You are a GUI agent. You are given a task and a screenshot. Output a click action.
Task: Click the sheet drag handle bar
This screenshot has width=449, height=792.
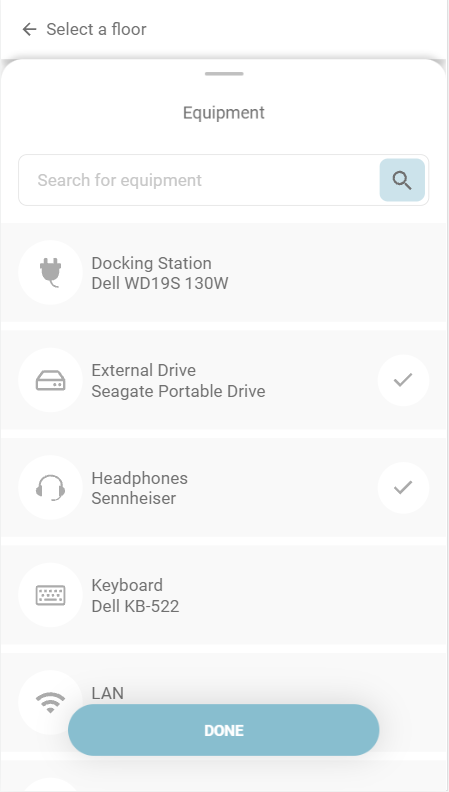coord(224,74)
